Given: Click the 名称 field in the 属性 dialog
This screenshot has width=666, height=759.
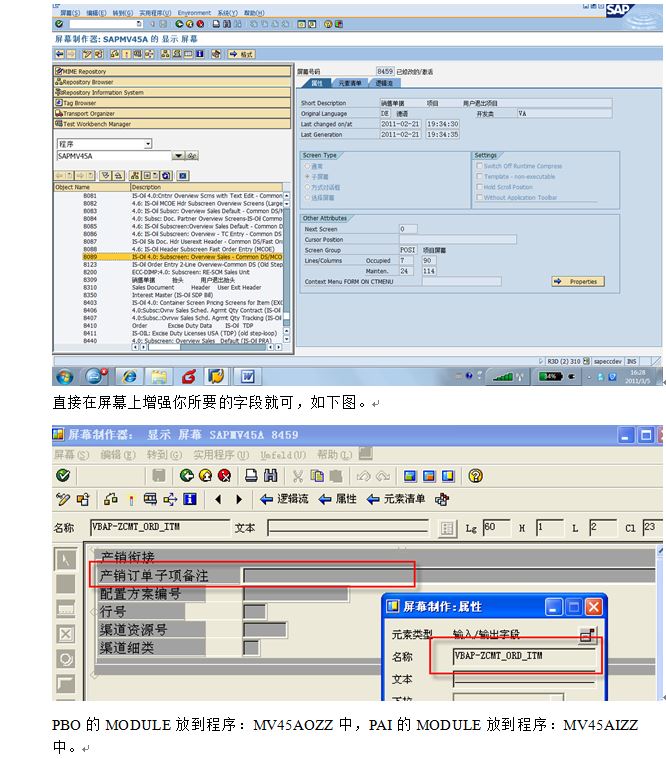Looking at the screenshot, I should point(524,656).
